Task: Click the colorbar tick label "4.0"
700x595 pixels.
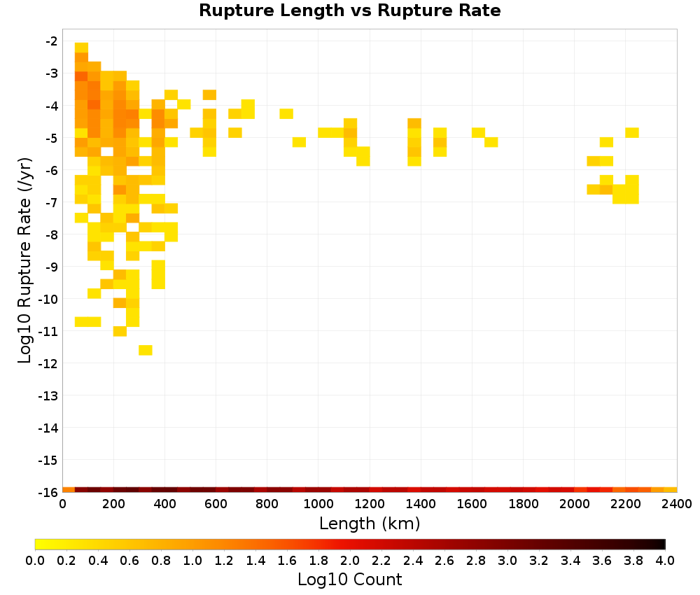Action: 665,560
